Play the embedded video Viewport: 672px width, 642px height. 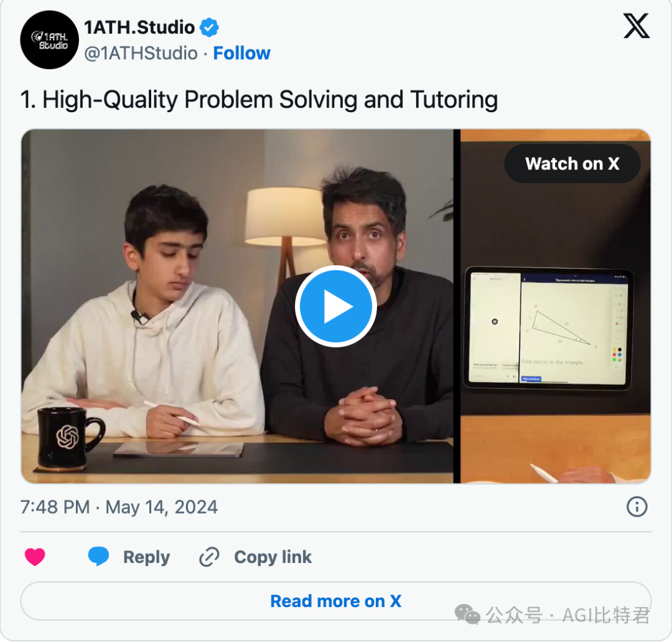(x=335, y=306)
